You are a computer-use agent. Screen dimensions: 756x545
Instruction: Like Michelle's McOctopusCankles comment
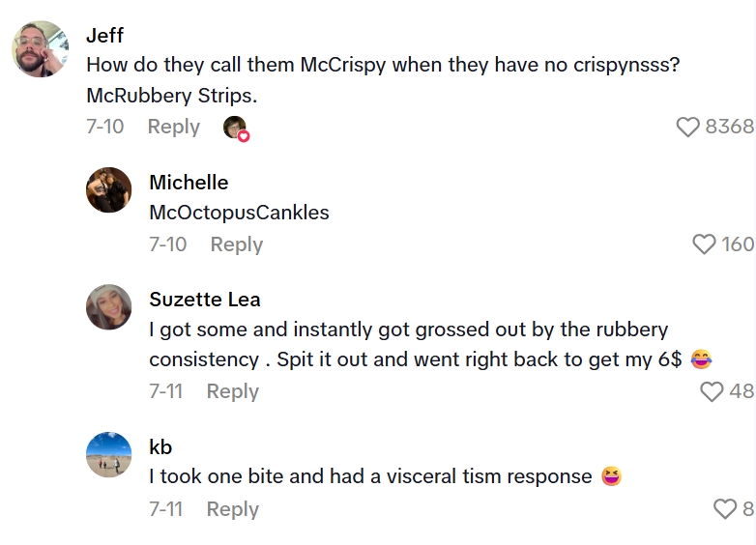tap(705, 244)
